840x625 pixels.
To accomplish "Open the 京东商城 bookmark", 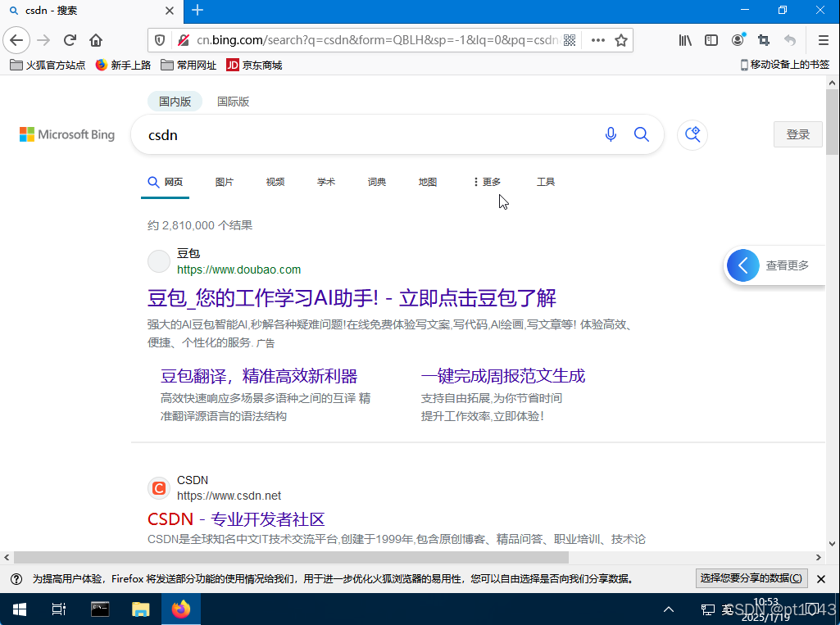I will coord(255,65).
